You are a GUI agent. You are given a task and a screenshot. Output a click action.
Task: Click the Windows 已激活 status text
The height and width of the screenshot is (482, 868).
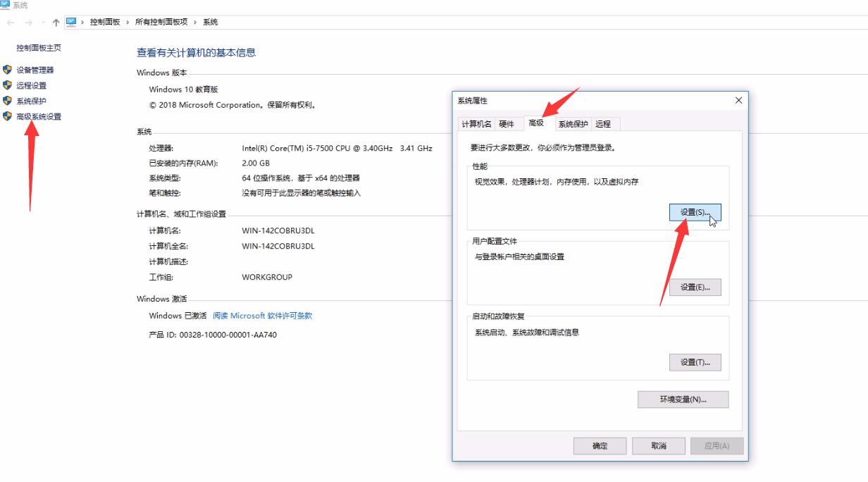click(178, 316)
